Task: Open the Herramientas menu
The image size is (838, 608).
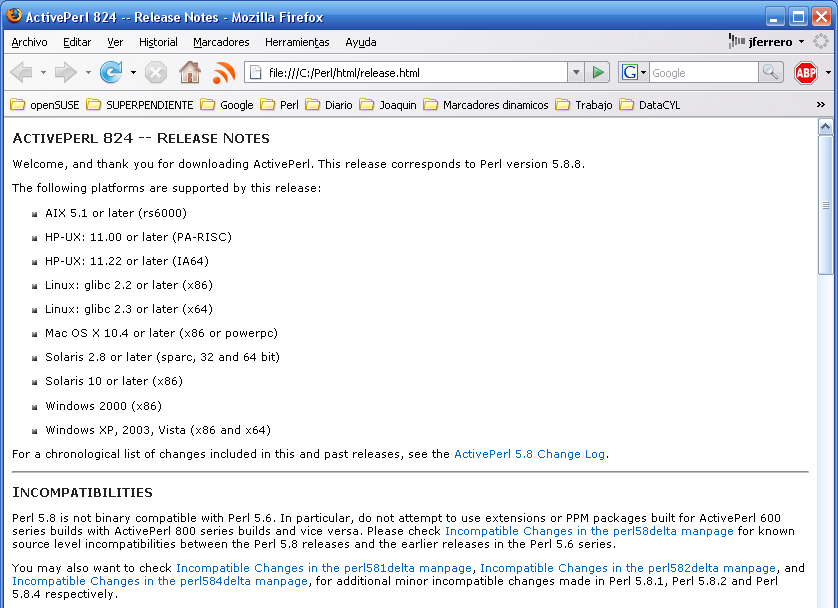Action: coord(297,42)
